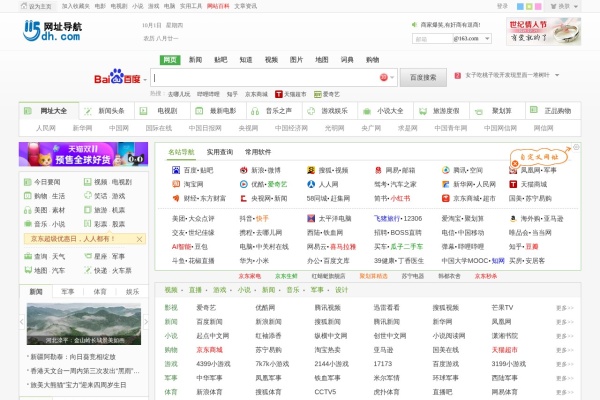The width and height of the screenshot is (600, 400).
Task: Click the 地图·汽车 sidebar icon
Action: click(28, 270)
